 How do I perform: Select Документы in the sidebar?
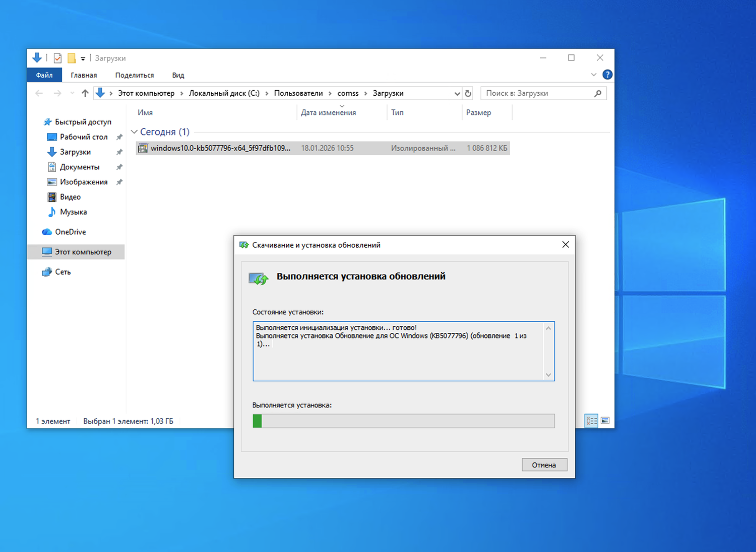click(x=80, y=167)
